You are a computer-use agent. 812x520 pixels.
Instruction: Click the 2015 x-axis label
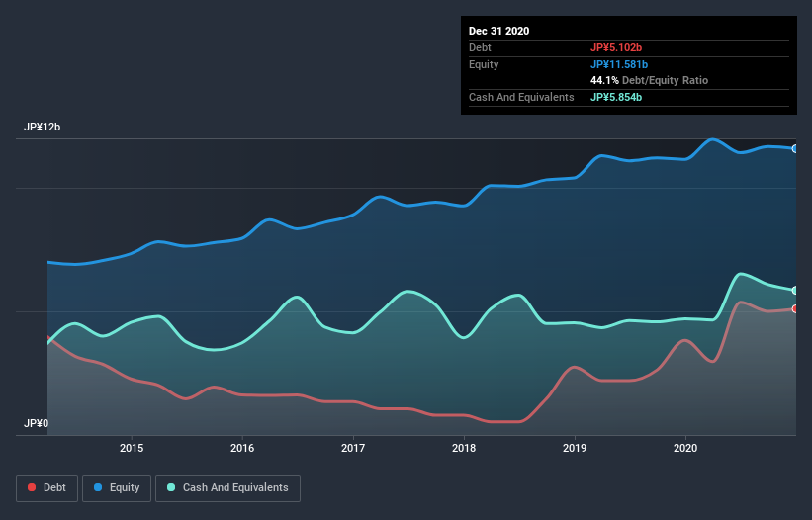pyautogui.click(x=132, y=448)
